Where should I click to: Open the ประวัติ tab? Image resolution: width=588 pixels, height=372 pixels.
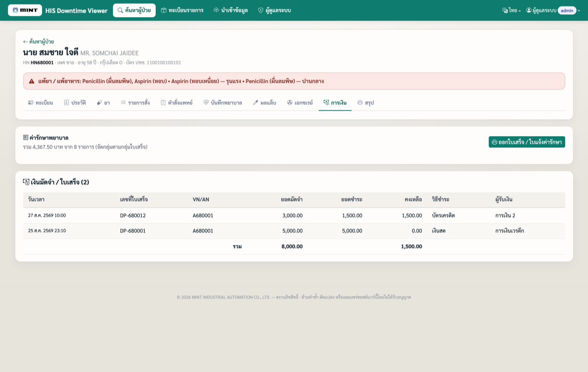[x=75, y=102]
